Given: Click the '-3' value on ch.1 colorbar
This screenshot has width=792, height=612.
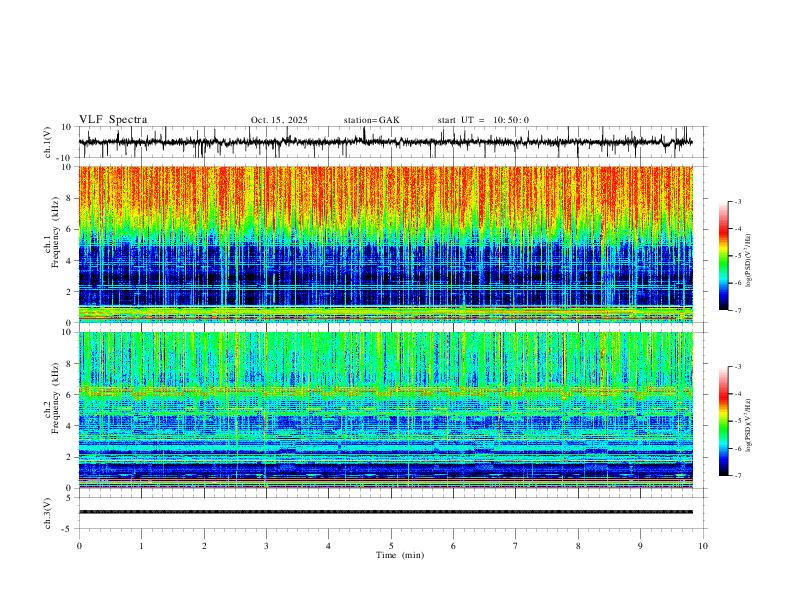Looking at the screenshot, I should (738, 201).
